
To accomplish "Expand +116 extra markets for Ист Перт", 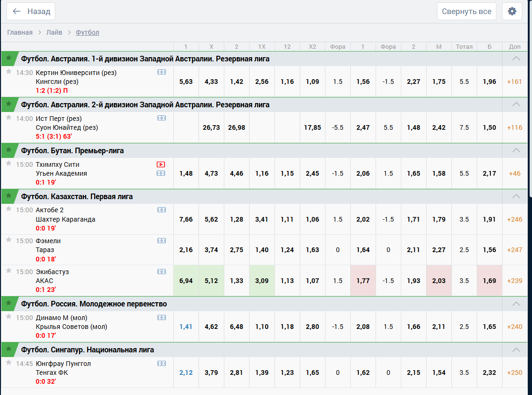I will coord(514,127).
